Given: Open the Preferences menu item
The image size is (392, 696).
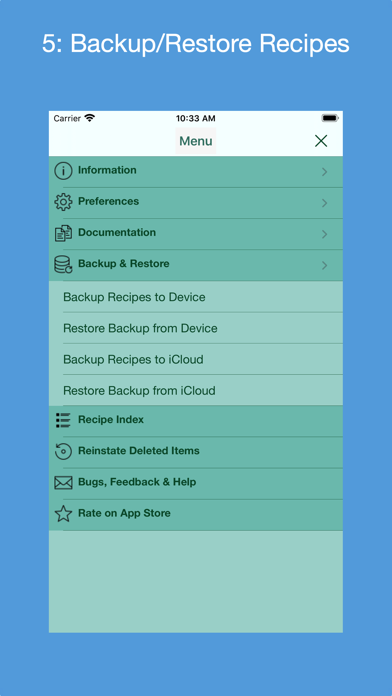Looking at the screenshot, I should coord(196,203).
